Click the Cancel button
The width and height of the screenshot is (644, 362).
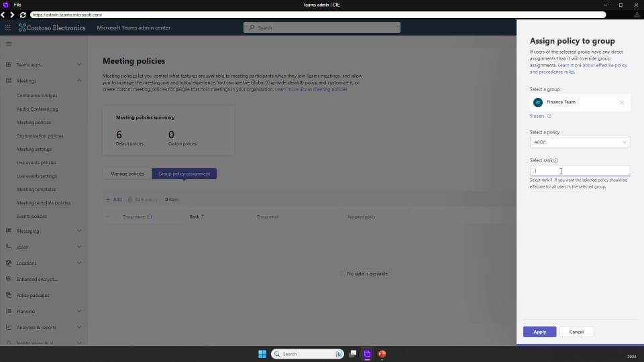(x=576, y=332)
